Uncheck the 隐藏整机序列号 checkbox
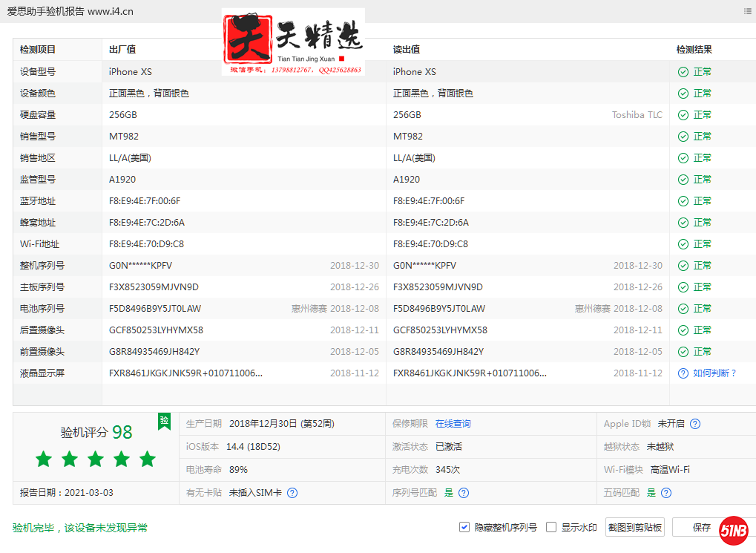This screenshot has height=553, width=756. click(464, 527)
